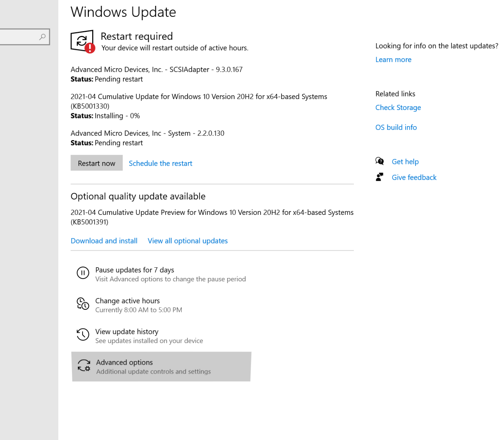
Task: Open Schedule the restart link
Action: pos(160,164)
